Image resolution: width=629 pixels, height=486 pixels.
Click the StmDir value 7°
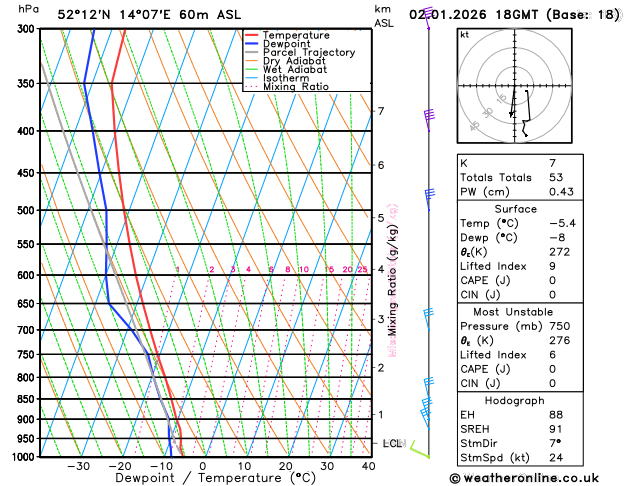pyautogui.click(x=555, y=443)
